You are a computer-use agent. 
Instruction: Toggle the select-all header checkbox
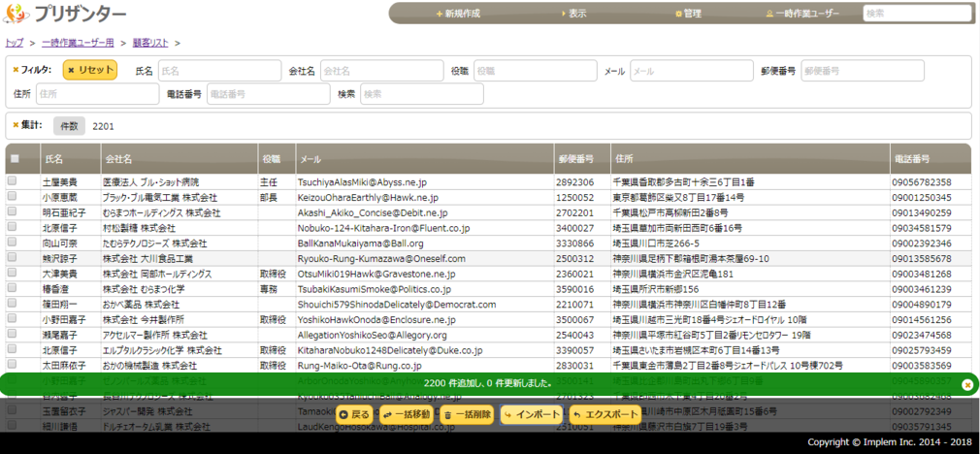pyautogui.click(x=15, y=159)
